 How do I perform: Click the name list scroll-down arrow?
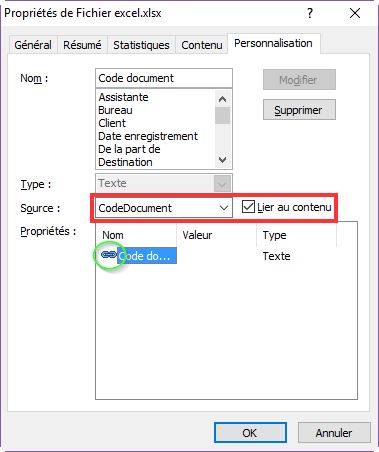[x=222, y=160]
